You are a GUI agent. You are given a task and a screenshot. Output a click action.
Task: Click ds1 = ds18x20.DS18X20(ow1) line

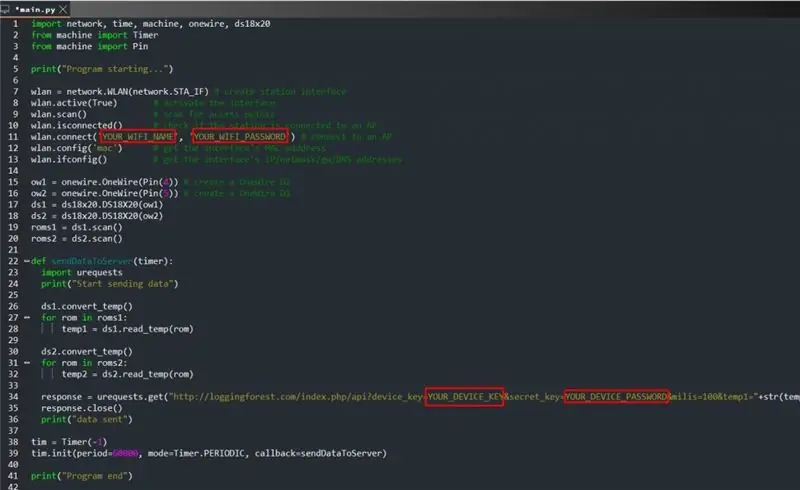coord(97,205)
